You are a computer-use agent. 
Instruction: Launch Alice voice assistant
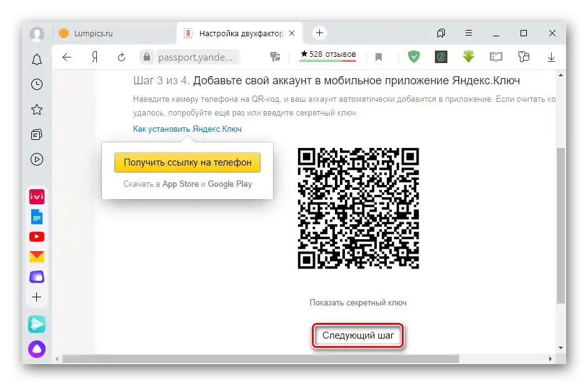pyautogui.click(x=37, y=349)
